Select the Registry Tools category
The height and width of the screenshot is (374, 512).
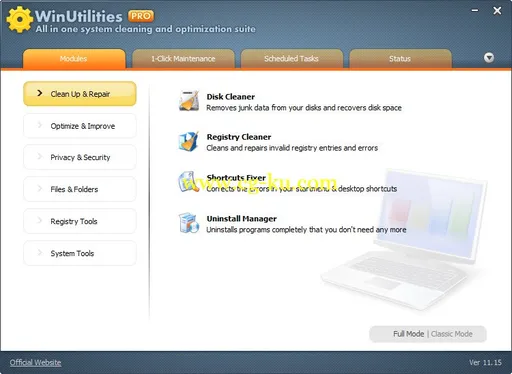(x=80, y=221)
